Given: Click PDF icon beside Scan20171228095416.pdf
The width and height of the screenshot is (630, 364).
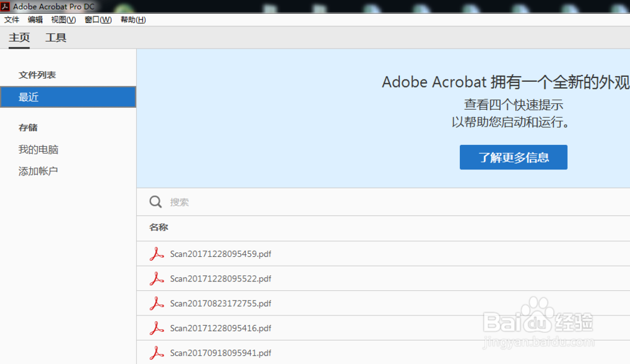Looking at the screenshot, I should point(157,328).
